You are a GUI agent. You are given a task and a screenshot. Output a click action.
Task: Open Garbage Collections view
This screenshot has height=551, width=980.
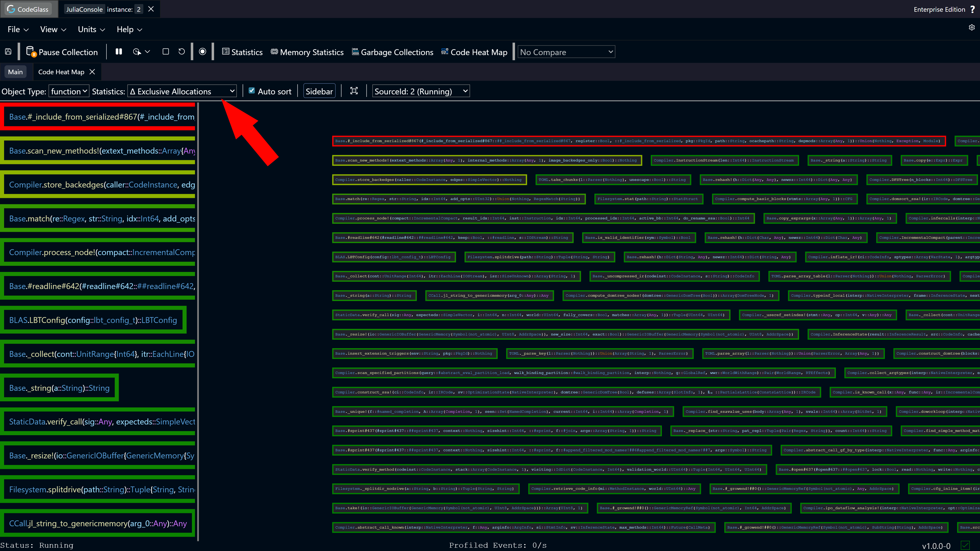coord(393,52)
